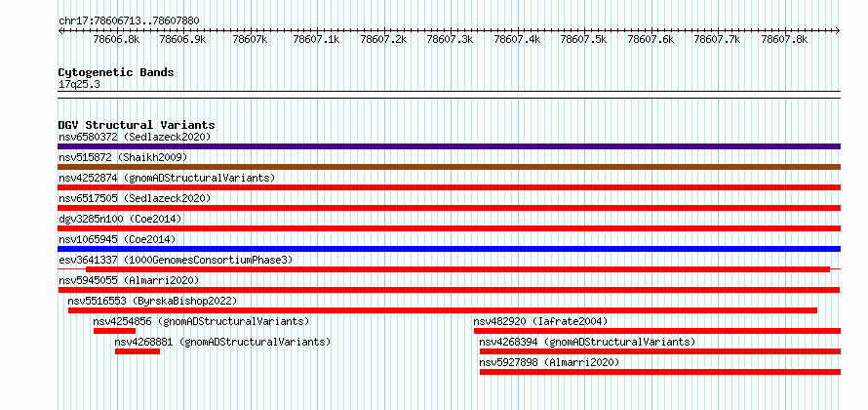
Task: Select the red nsv4268394 variant bar
Action: (660, 351)
